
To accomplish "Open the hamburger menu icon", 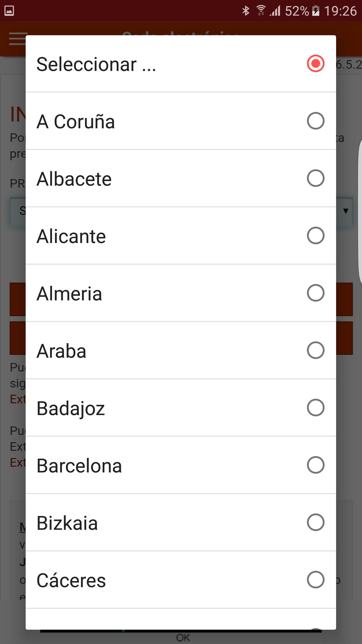I will 17,38.
